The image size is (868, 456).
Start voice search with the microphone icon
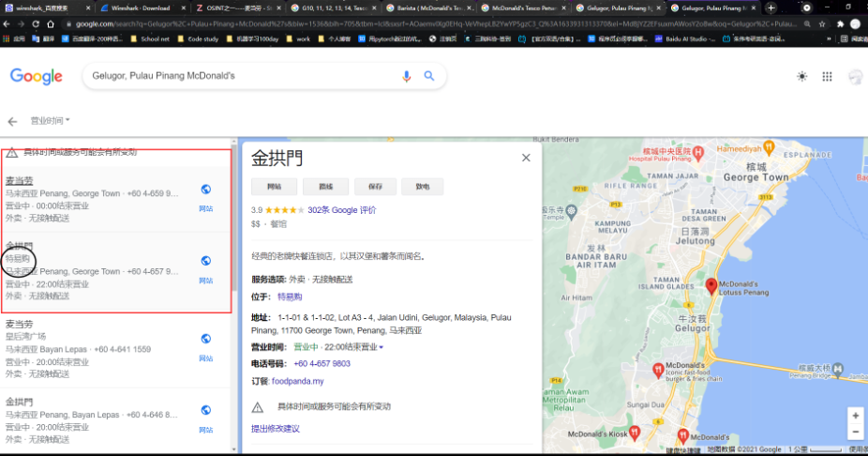click(x=406, y=76)
